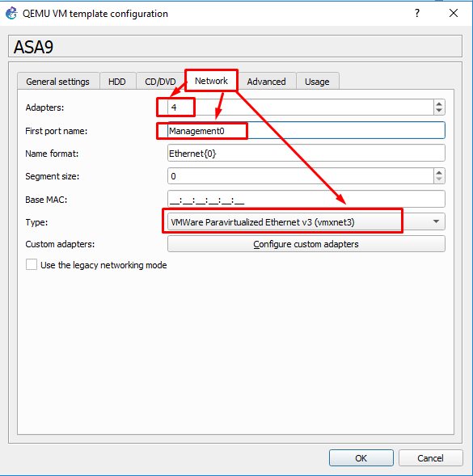The image size is (473, 476).
Task: Click the Name format field
Action: pyautogui.click(x=306, y=154)
